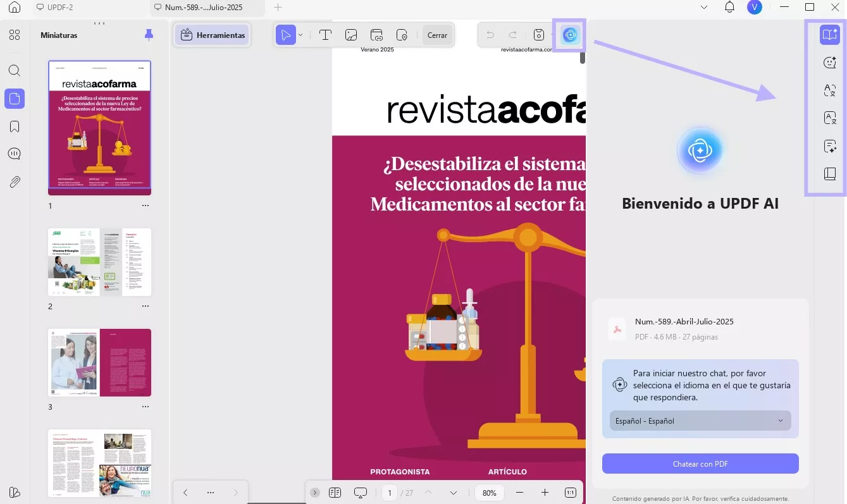Select the Image editing tool
The height and width of the screenshot is (504, 847).
click(351, 35)
